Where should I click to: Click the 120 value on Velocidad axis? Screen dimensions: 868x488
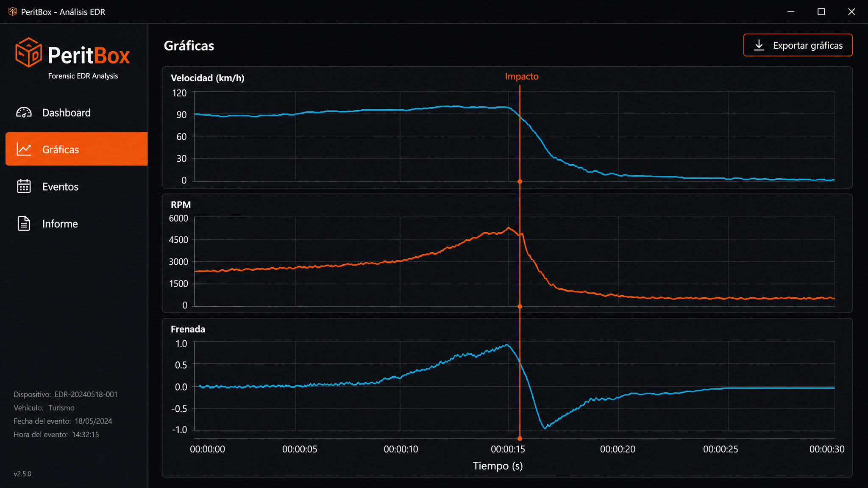(179, 93)
